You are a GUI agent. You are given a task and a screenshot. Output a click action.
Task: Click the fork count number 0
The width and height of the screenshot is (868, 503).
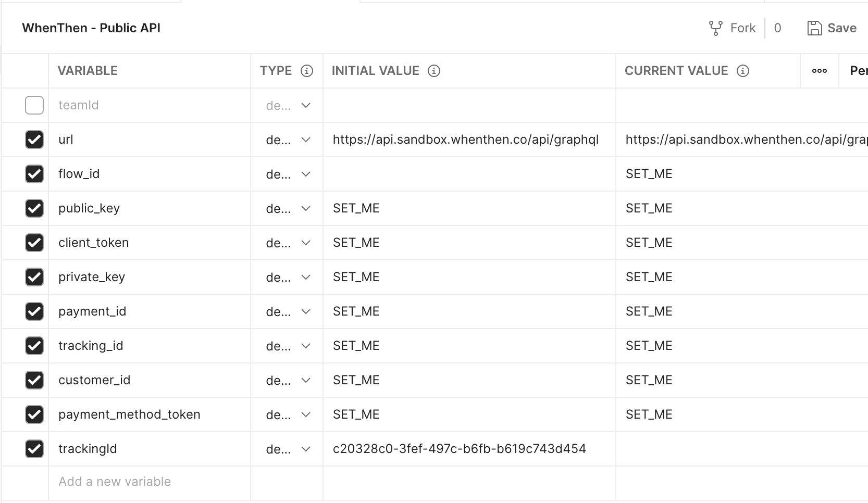(x=777, y=28)
